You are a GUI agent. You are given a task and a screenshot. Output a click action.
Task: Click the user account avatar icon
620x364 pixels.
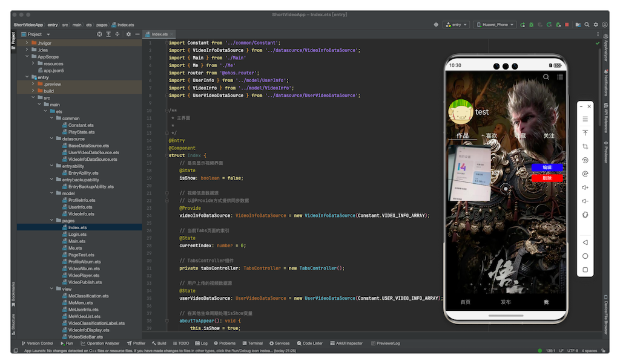[x=605, y=24]
